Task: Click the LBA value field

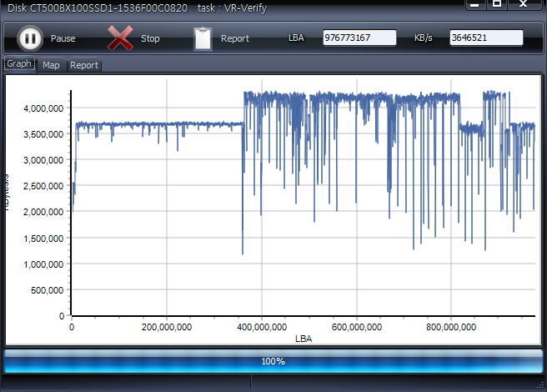Action: coord(359,38)
